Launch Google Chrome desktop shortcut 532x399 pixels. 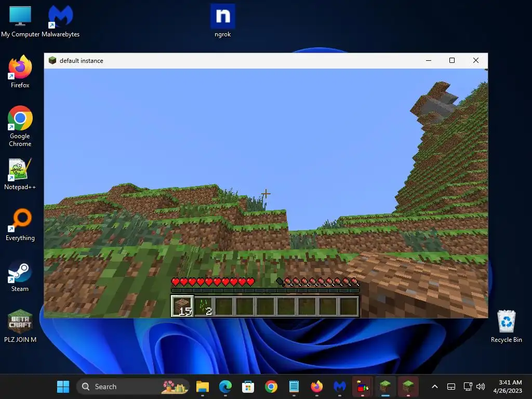tap(20, 126)
